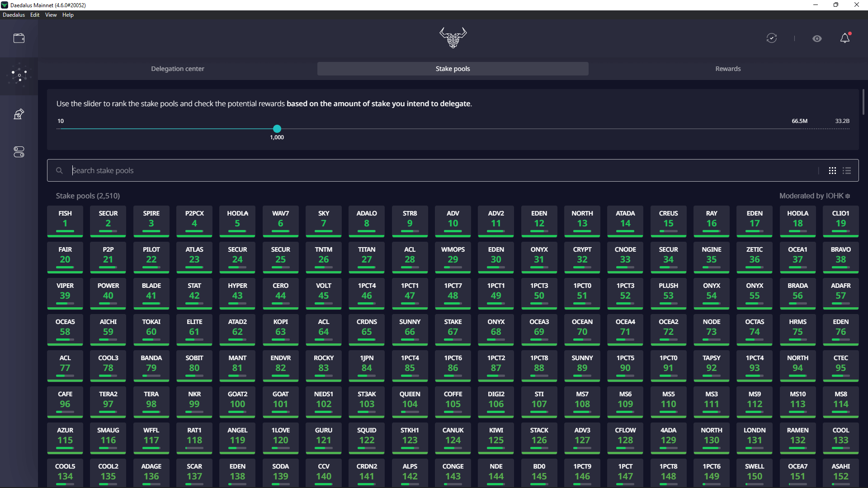The height and width of the screenshot is (488, 868).
Task: Open the View menu
Action: pos(51,15)
